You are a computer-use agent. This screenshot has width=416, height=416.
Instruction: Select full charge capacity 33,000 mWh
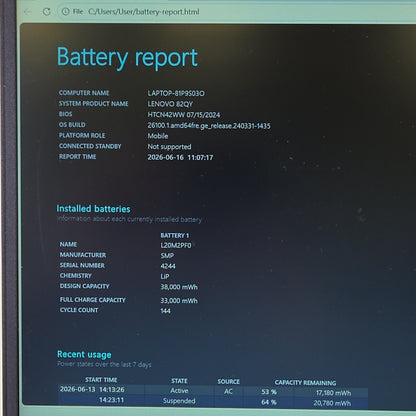(179, 301)
